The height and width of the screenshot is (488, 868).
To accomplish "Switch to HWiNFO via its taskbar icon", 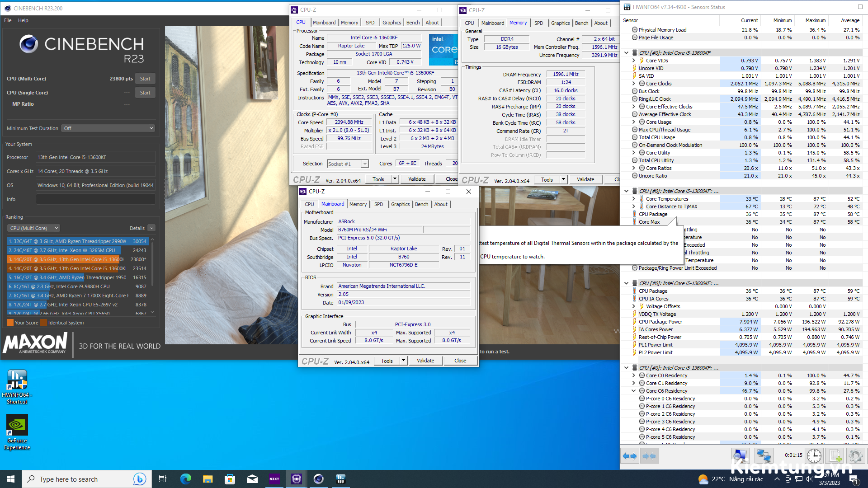I will coord(340,479).
